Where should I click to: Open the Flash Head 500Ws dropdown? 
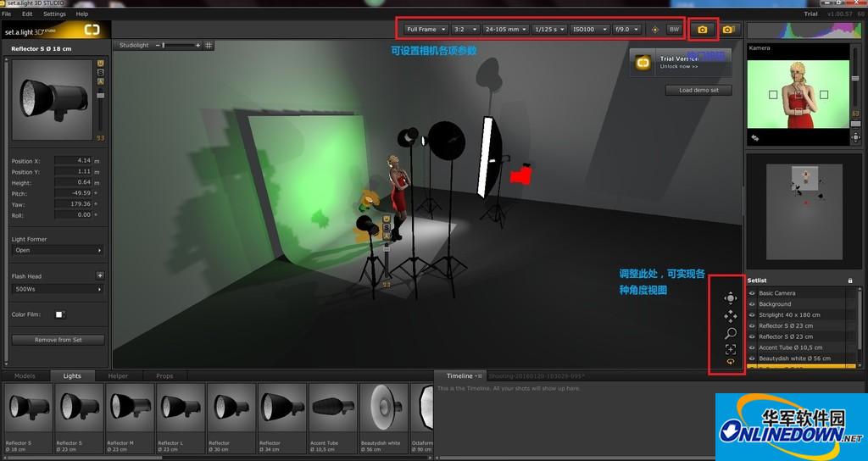point(58,289)
